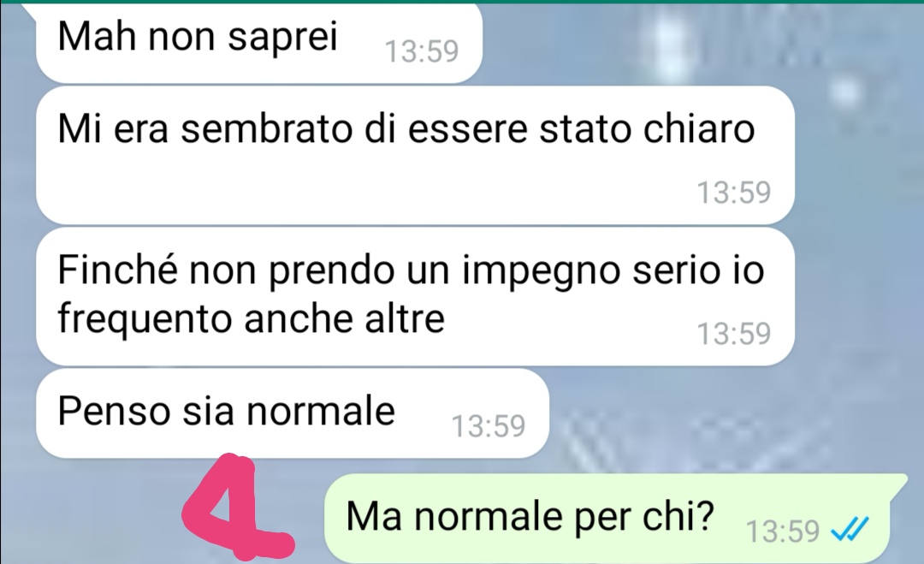Click the word "chiaro" in the second message
Screen dimensions: 924x564
698,128
